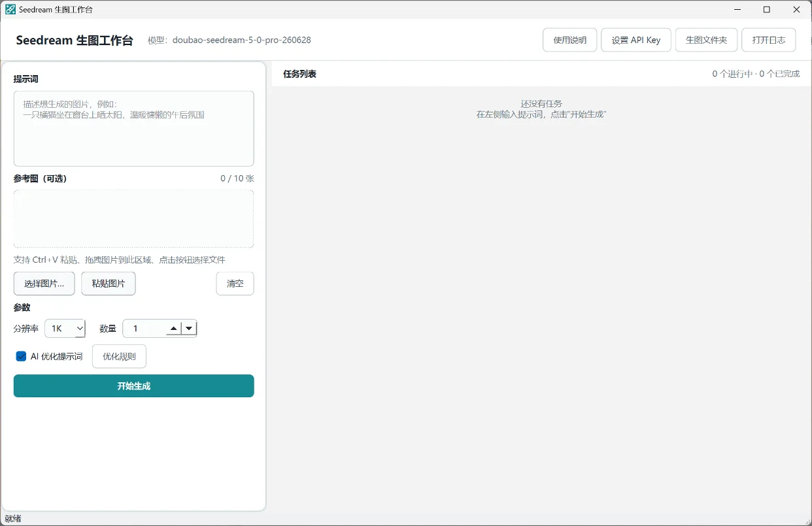Increase 数量 with the up arrow
The image size is (812, 526).
click(x=174, y=329)
